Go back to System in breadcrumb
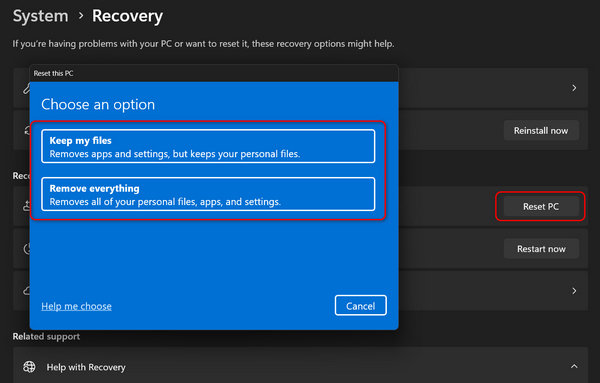Screen dimensions: 600x383 (41, 16)
